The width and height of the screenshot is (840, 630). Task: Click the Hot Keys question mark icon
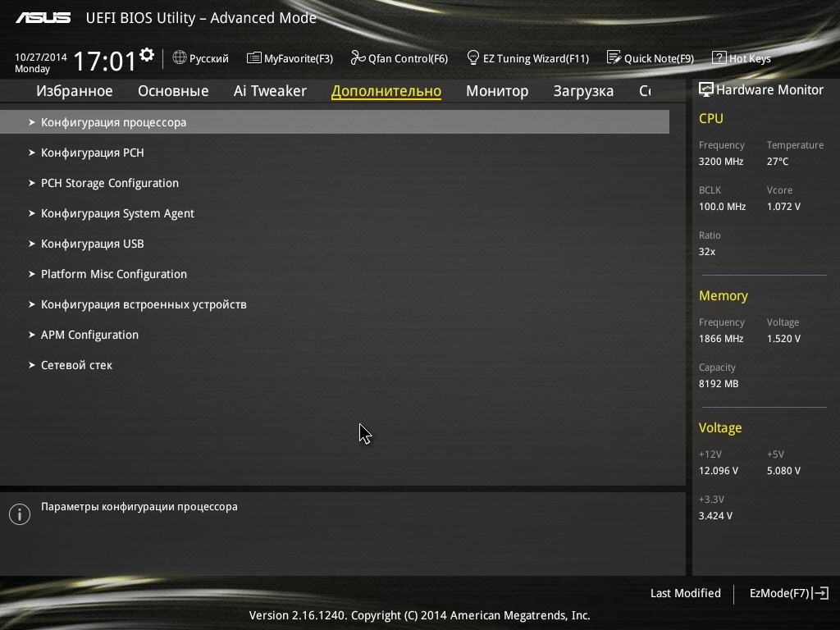pyautogui.click(x=719, y=58)
